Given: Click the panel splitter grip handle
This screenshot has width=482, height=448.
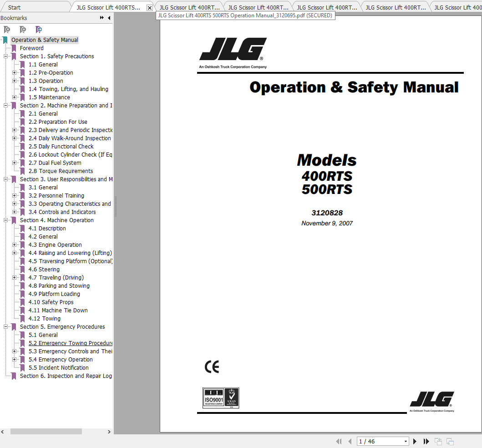Looking at the screenshot, I should click(x=116, y=207).
